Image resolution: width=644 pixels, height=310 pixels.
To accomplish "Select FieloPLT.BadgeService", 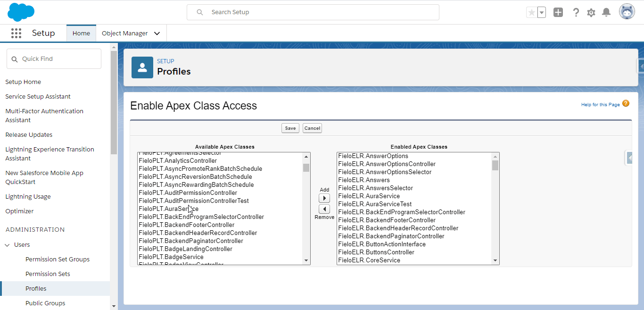I will point(171,257).
